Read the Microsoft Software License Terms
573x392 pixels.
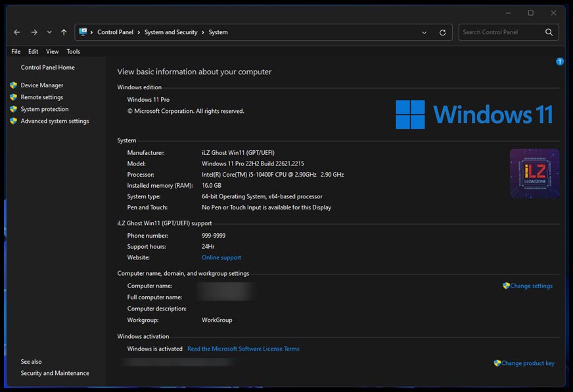coord(243,349)
